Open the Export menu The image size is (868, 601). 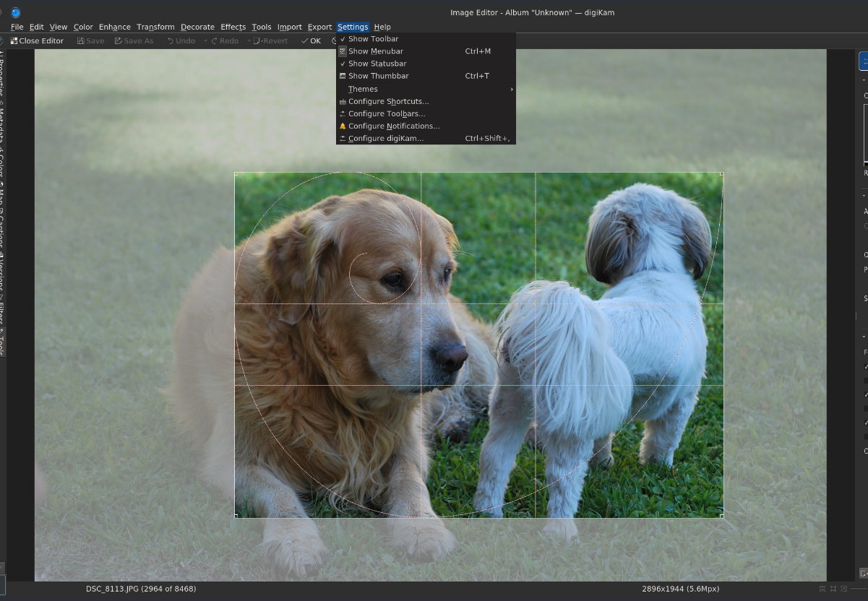(x=319, y=27)
